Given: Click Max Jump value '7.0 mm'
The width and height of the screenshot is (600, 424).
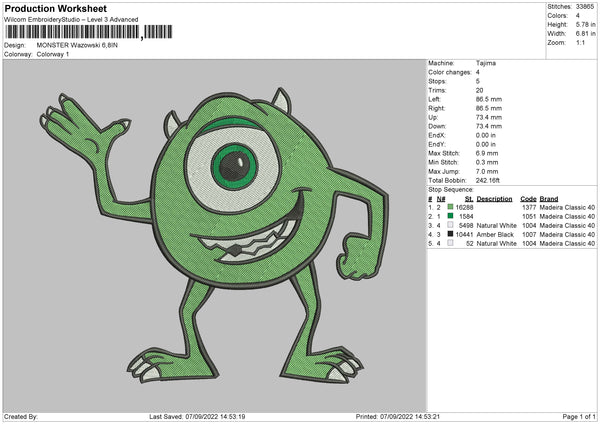Looking at the screenshot, I should click(x=487, y=171).
